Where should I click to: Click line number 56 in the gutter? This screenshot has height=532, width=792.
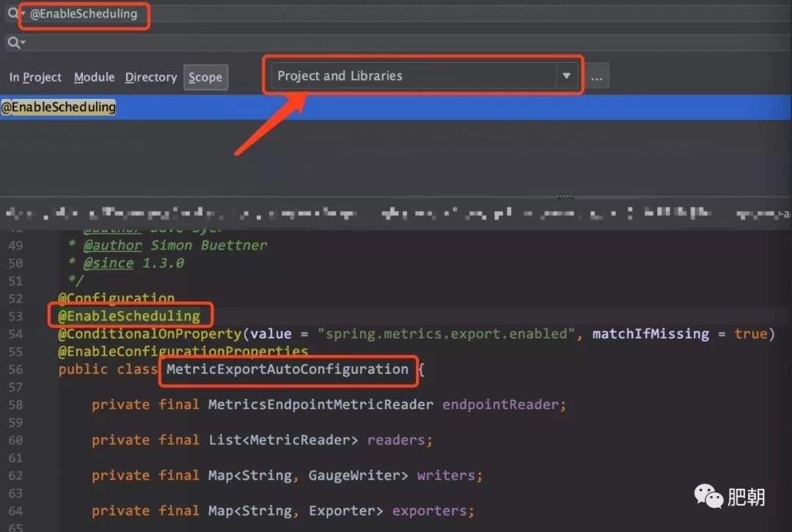15,369
